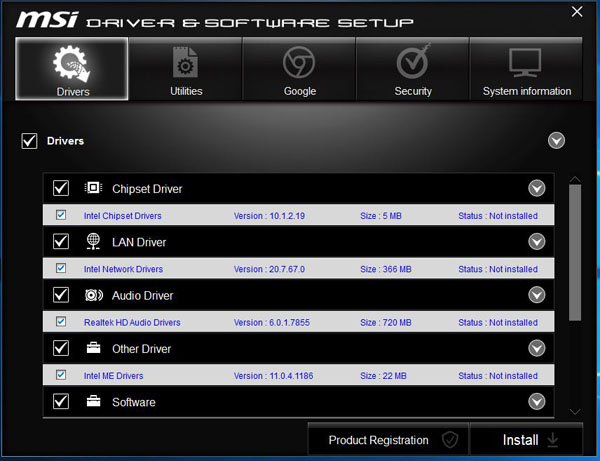This screenshot has height=461, width=600.
Task: Open Product Registration
Action: click(x=388, y=439)
